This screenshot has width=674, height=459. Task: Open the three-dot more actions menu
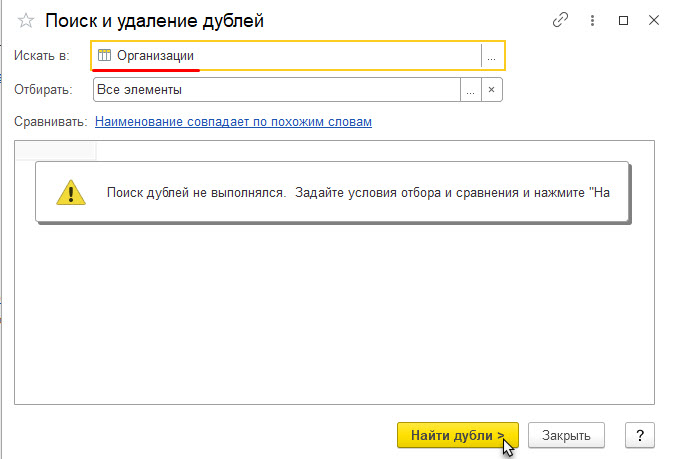pyautogui.click(x=593, y=20)
